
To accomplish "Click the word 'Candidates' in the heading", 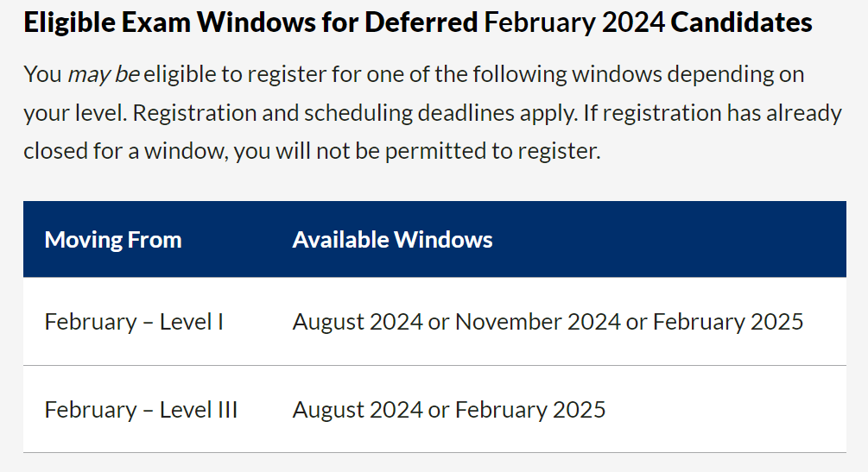I will click(742, 22).
